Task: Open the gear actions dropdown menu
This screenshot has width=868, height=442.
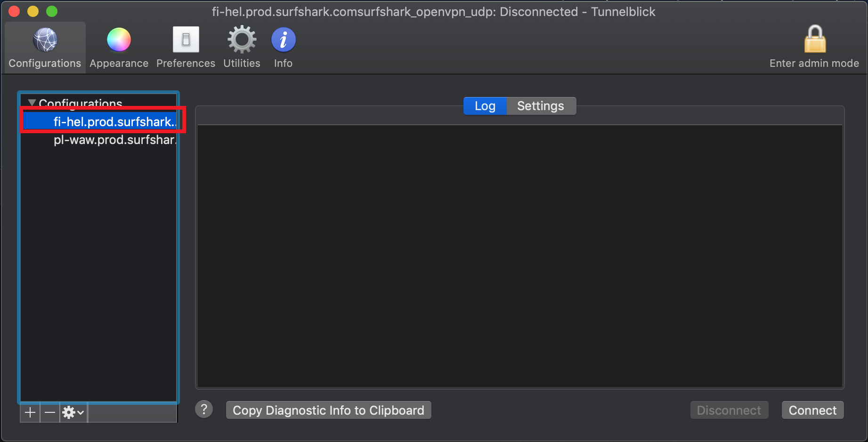Action: pos(73,413)
